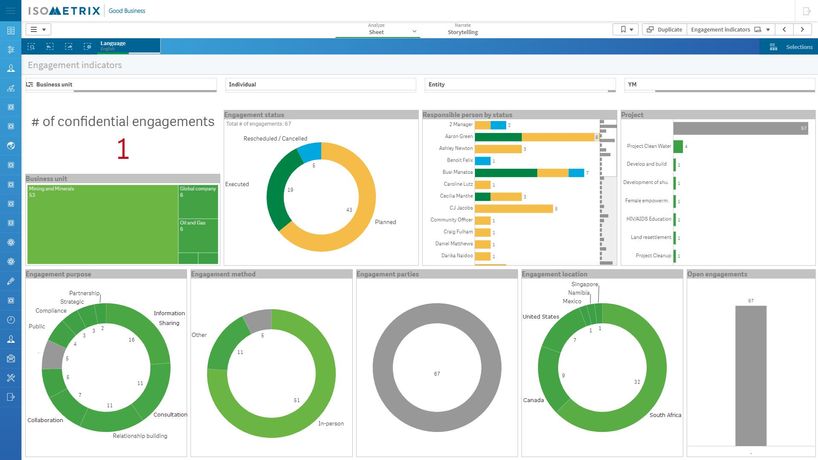Image resolution: width=818 pixels, height=460 pixels.
Task: Click the CJ Jacobs bar
Action: pos(514,209)
